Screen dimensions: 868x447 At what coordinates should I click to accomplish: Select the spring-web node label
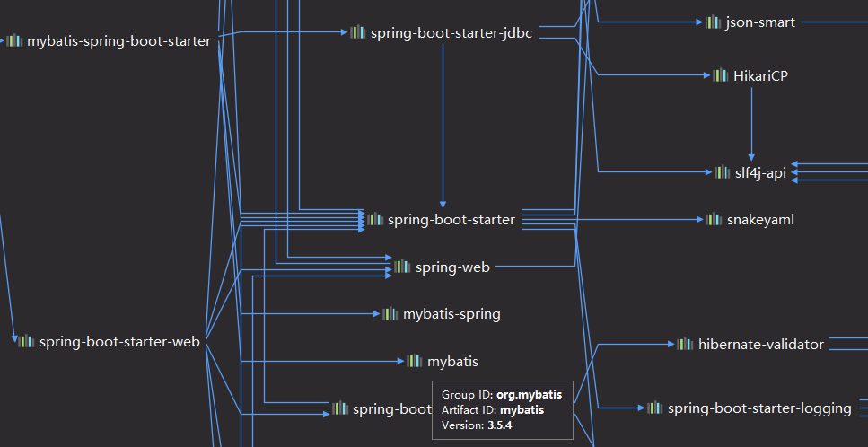pos(452,267)
